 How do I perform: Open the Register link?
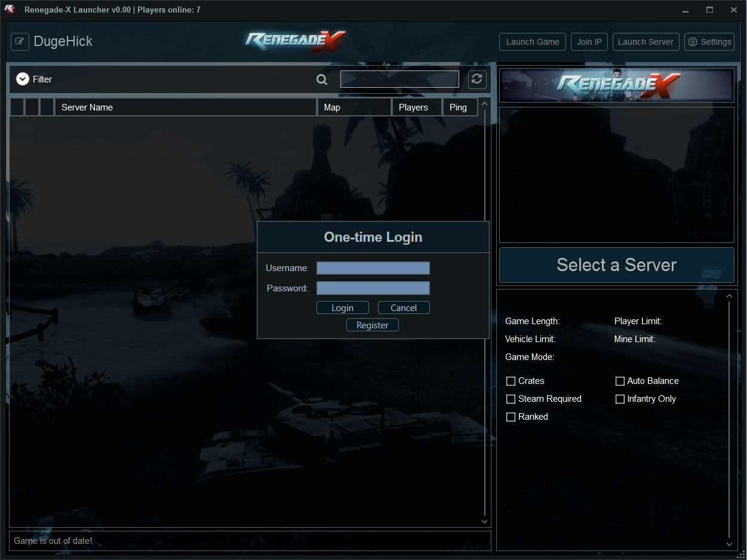(x=373, y=325)
